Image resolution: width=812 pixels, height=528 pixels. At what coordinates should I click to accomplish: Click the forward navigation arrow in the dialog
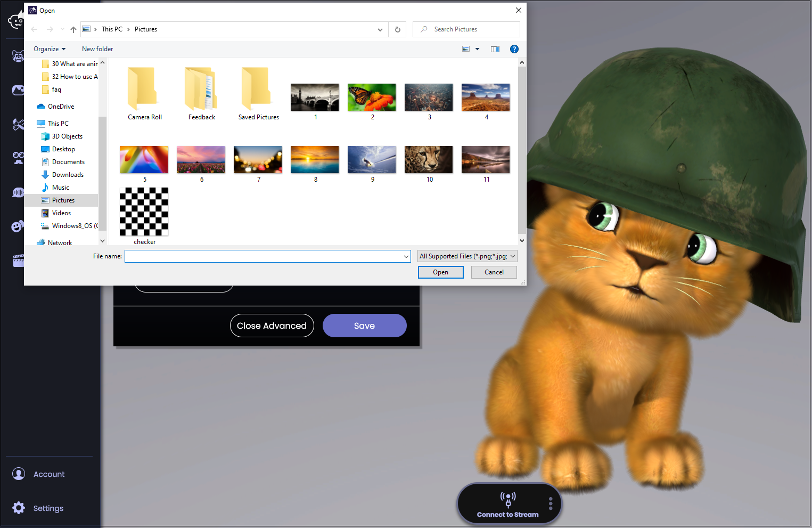tap(50, 29)
